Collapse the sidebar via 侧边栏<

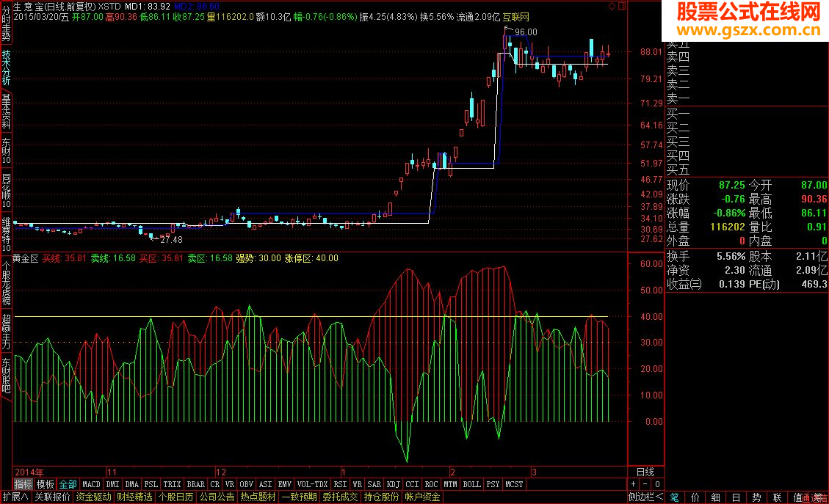point(645,497)
